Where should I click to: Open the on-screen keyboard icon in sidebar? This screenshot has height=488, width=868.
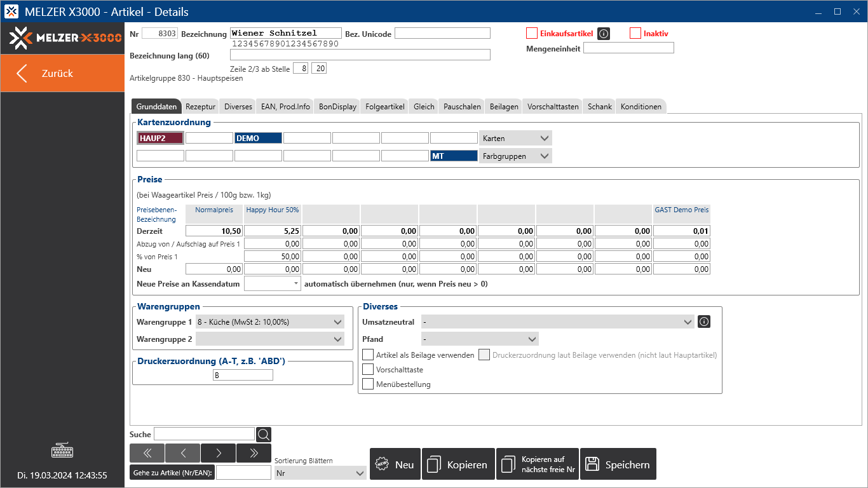[62, 451]
